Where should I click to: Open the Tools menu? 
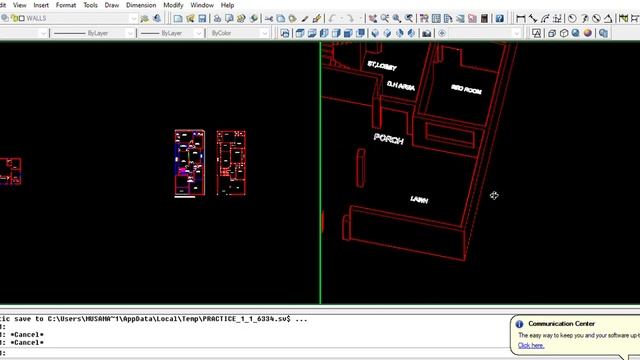point(90,5)
